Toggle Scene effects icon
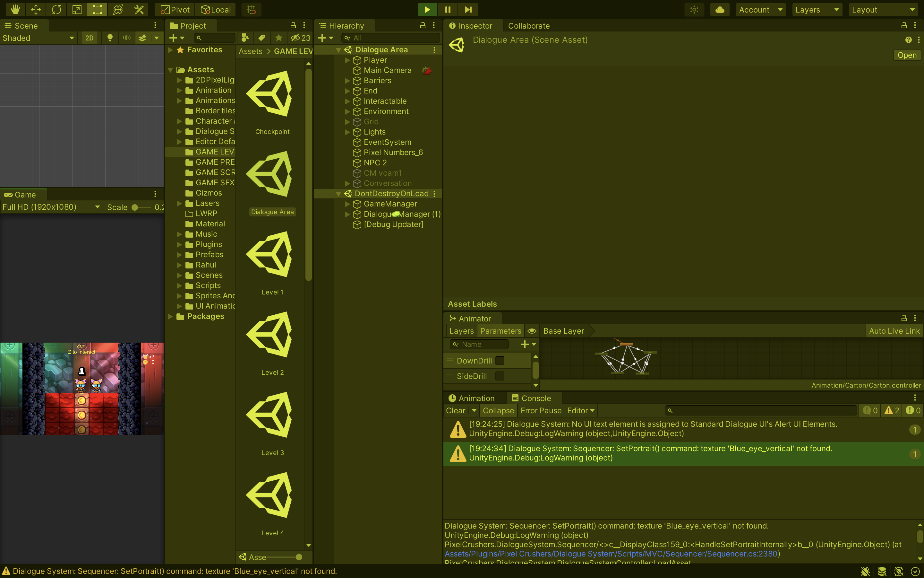Viewport: 924px width, 578px height. tap(142, 38)
